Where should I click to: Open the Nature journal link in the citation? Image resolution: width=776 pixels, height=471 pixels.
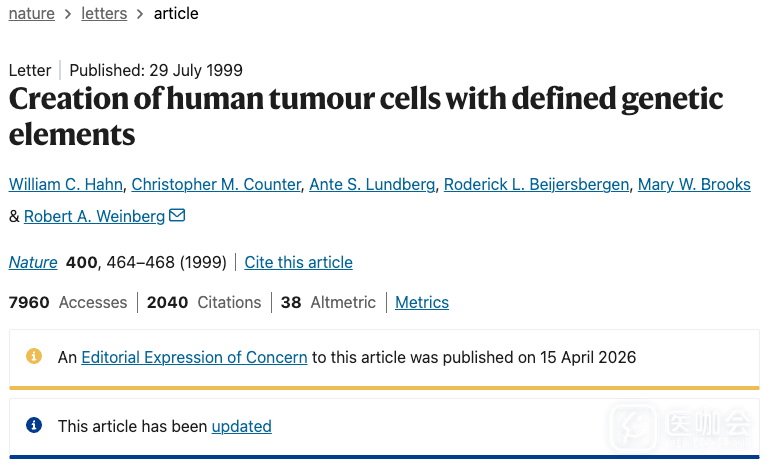pyautogui.click(x=33, y=262)
